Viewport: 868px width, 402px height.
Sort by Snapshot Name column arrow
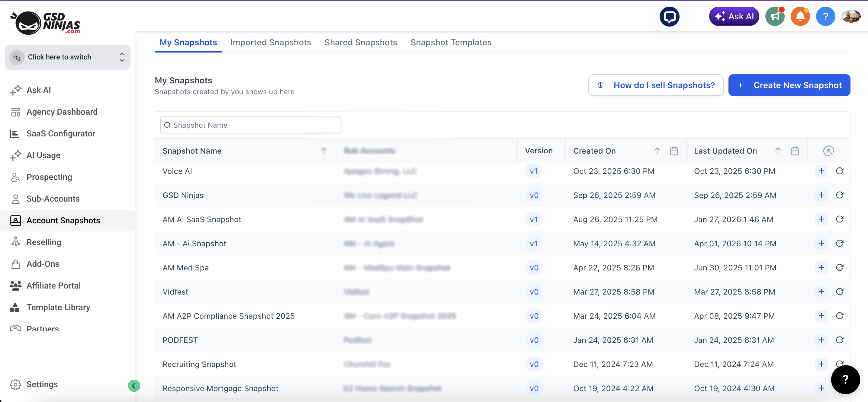[323, 151]
